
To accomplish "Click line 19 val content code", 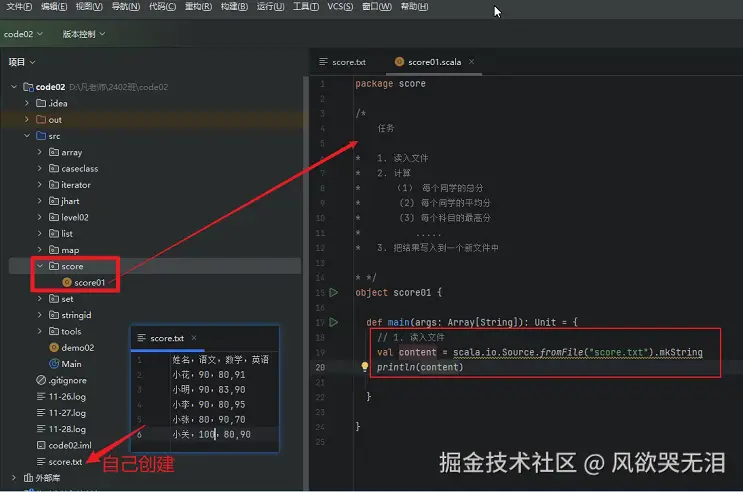I will point(540,352).
